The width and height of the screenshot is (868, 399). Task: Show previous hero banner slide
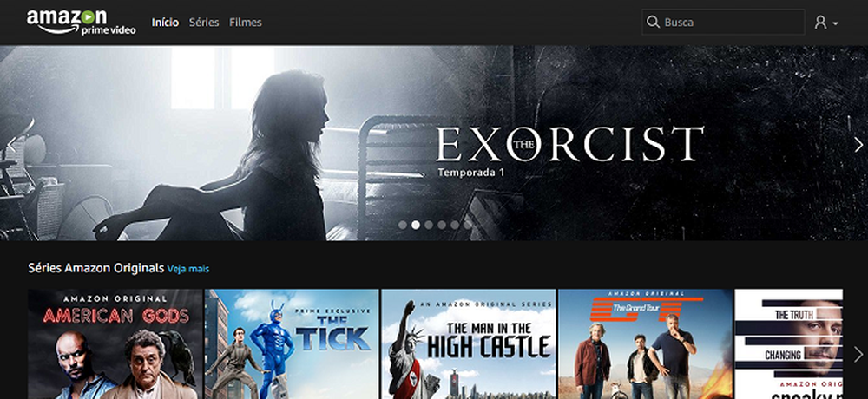(x=11, y=145)
